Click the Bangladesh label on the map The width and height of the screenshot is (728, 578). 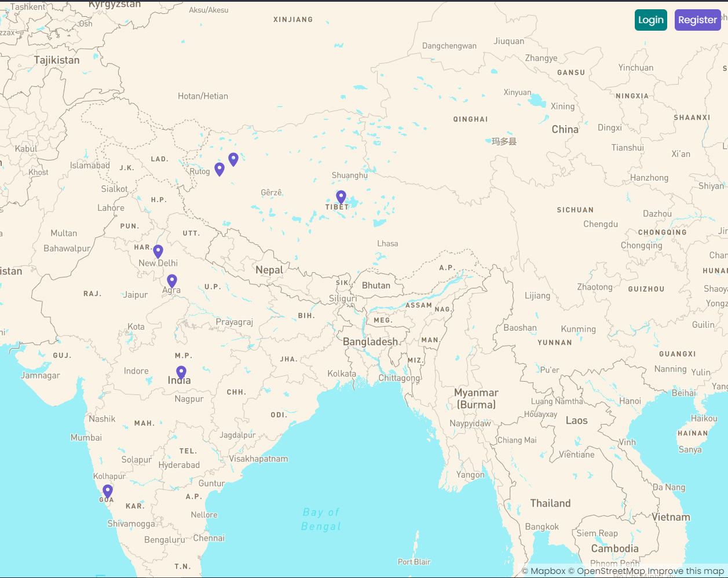click(x=370, y=342)
